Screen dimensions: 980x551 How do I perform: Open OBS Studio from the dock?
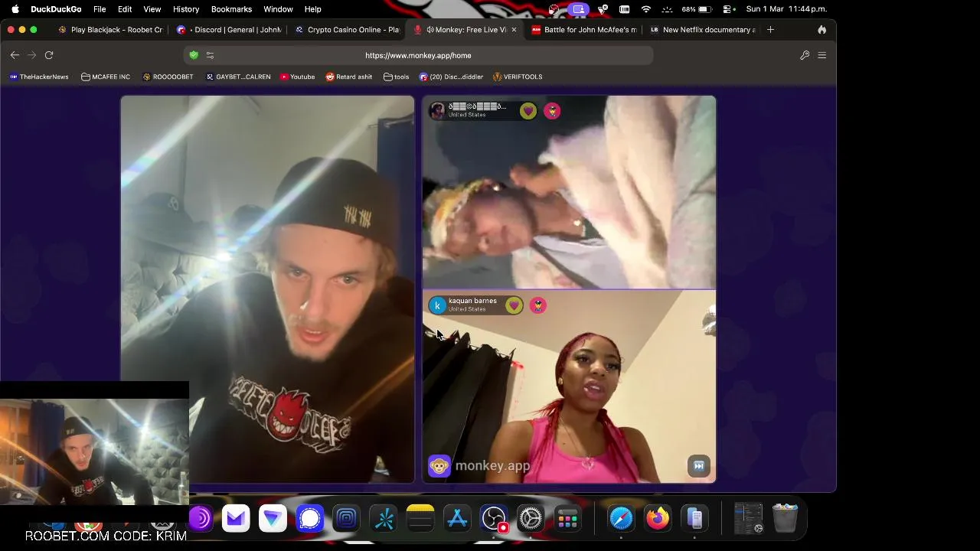point(494,519)
